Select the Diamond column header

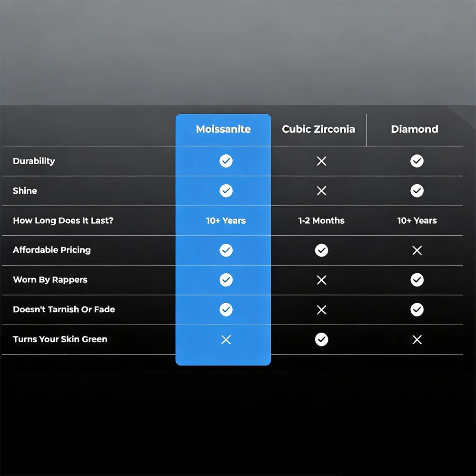coord(415,129)
